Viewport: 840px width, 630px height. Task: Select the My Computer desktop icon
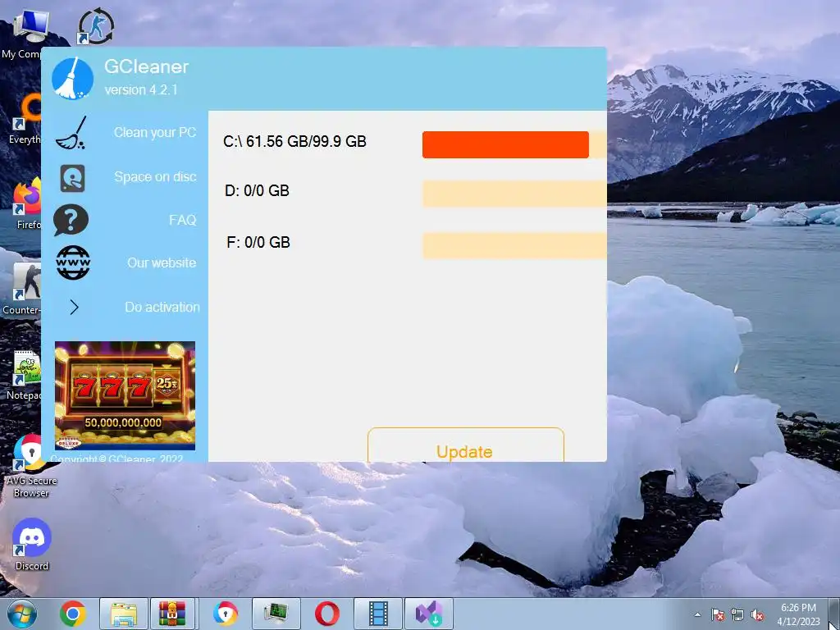coord(27,34)
